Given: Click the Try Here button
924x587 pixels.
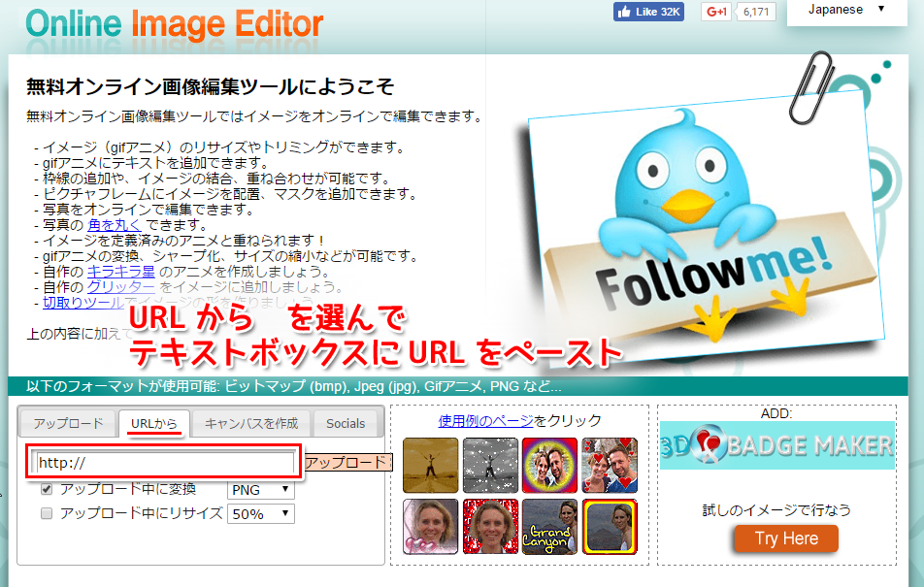Looking at the screenshot, I should point(786,538).
